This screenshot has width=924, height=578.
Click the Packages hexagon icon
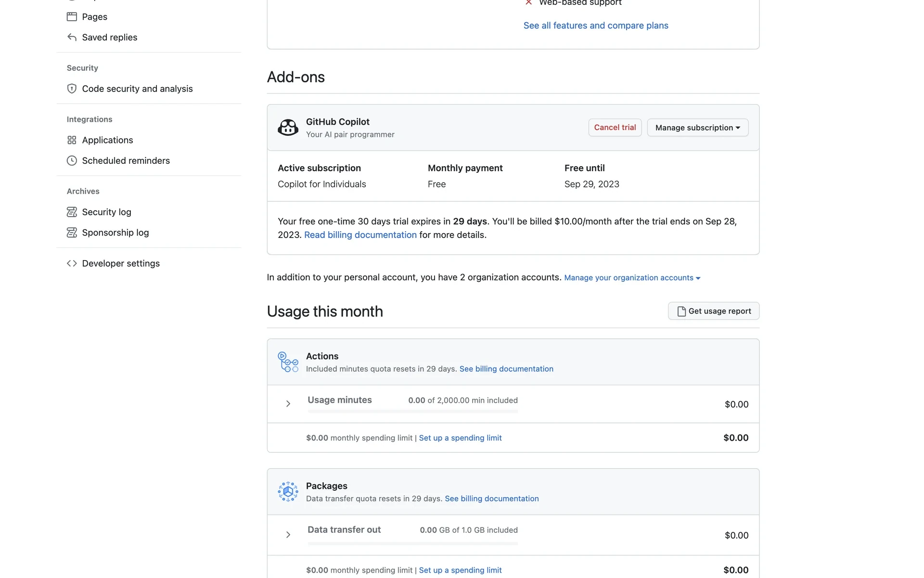click(288, 492)
